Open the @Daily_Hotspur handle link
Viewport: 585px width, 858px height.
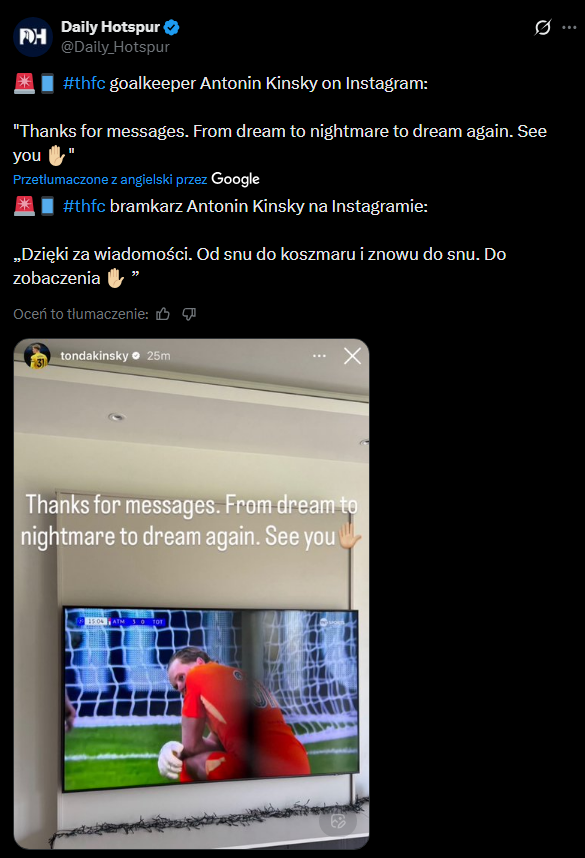point(115,47)
